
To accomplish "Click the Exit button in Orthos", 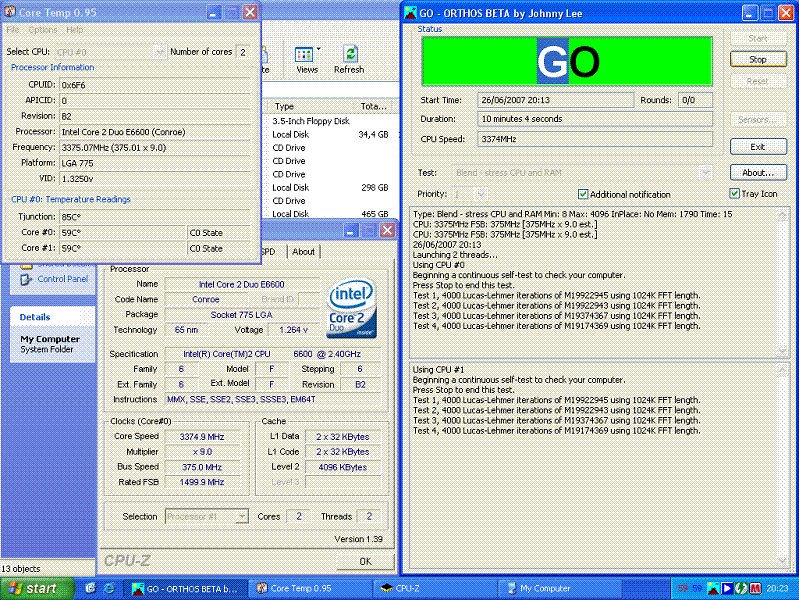I will tap(758, 147).
